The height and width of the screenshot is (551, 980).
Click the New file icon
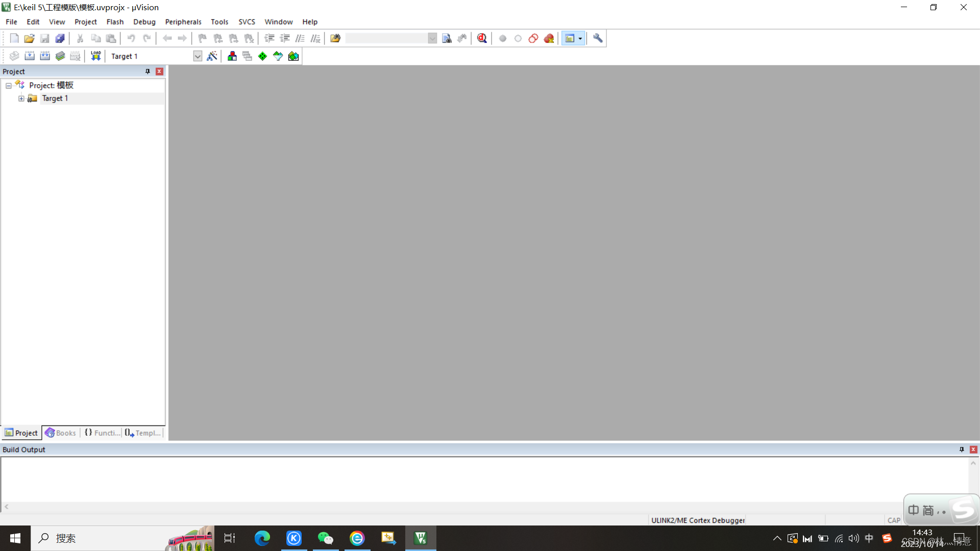pyautogui.click(x=14, y=38)
